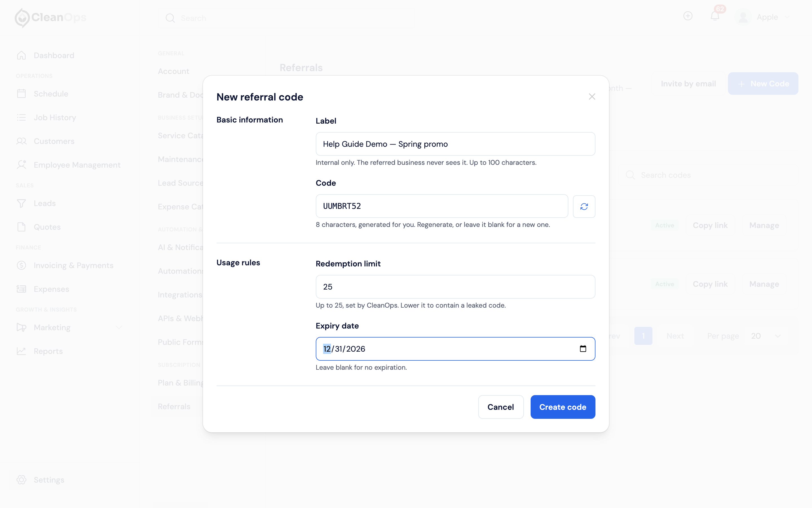
Task: Open the Apple user account menu
Action: (x=763, y=17)
